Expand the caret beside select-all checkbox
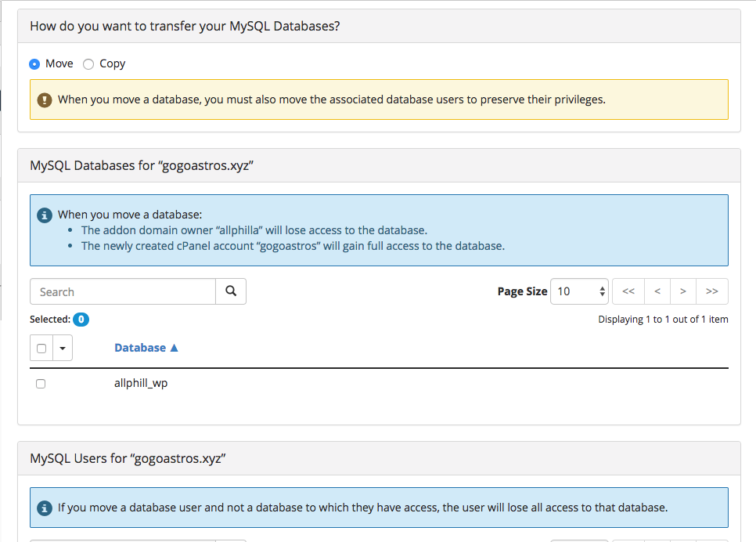This screenshot has width=756, height=542. coord(63,349)
